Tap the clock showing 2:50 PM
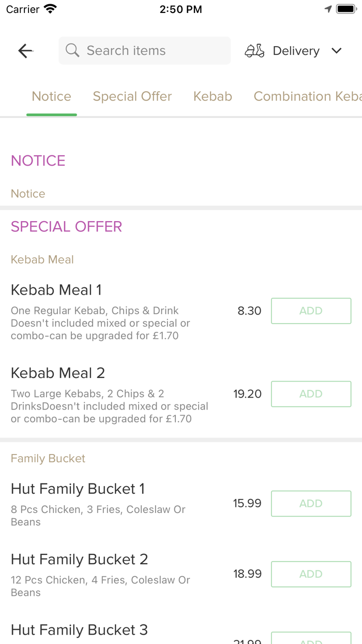Image resolution: width=362 pixels, height=644 pixels. click(x=181, y=9)
